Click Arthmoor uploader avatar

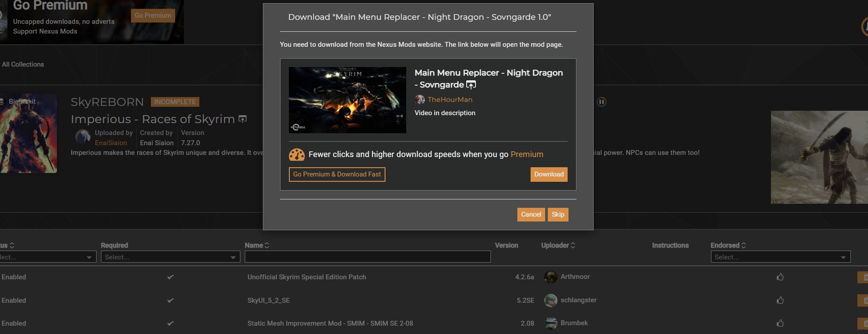pyautogui.click(x=550, y=277)
